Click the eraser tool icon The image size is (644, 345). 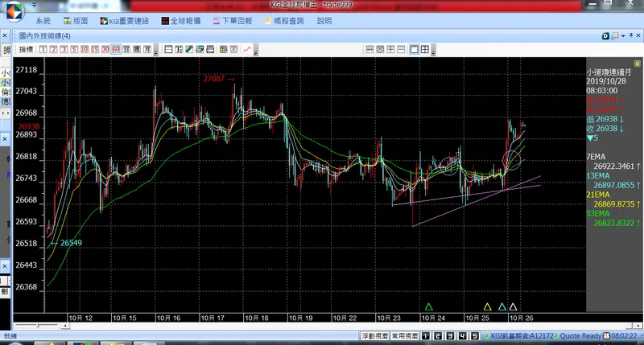pyautogui.click(x=200, y=50)
